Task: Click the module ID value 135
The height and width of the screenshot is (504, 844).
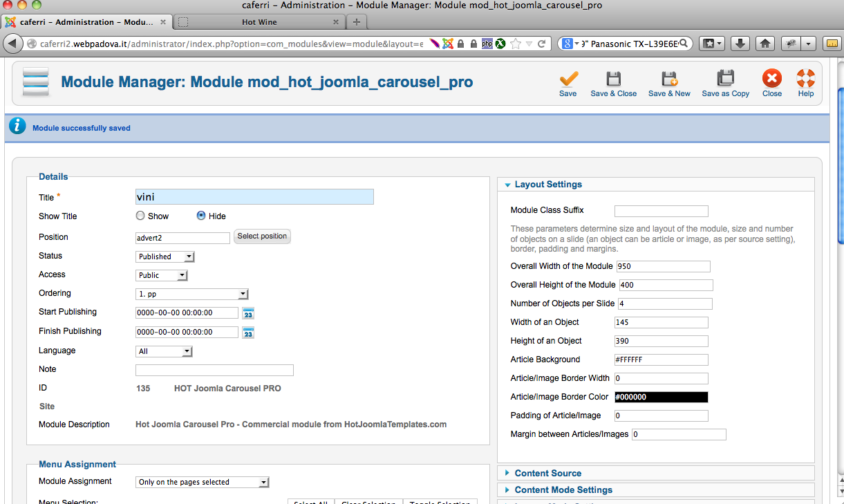Action: click(x=143, y=389)
